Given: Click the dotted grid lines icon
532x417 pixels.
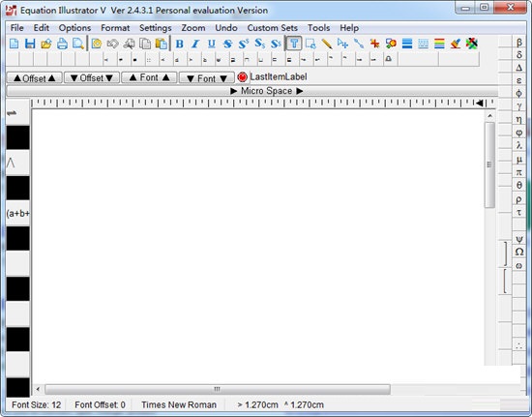Looking at the screenshot, I should click(x=423, y=44).
